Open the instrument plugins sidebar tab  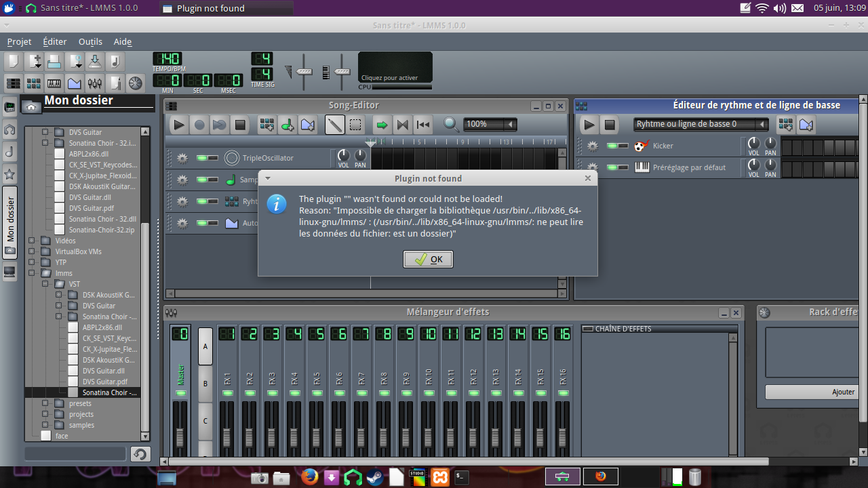pyautogui.click(x=9, y=107)
